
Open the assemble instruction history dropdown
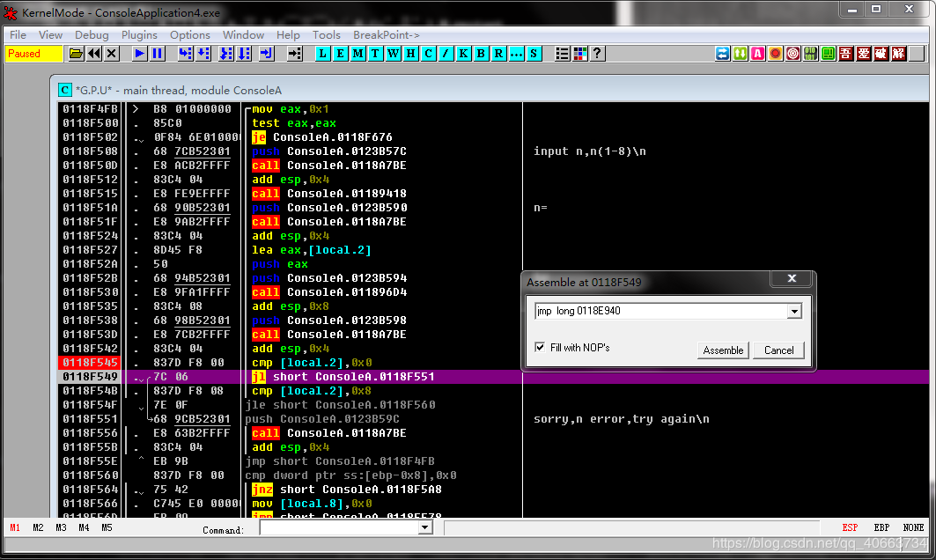794,311
